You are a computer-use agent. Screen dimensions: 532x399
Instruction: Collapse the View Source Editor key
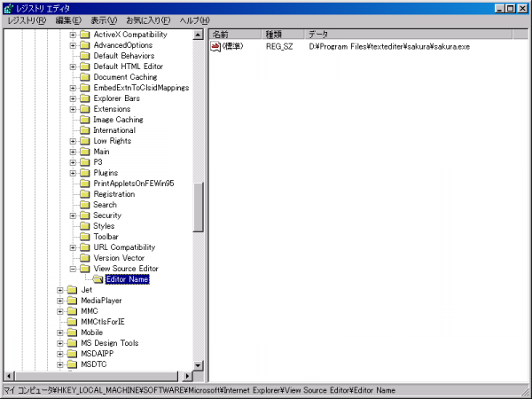[73, 269]
